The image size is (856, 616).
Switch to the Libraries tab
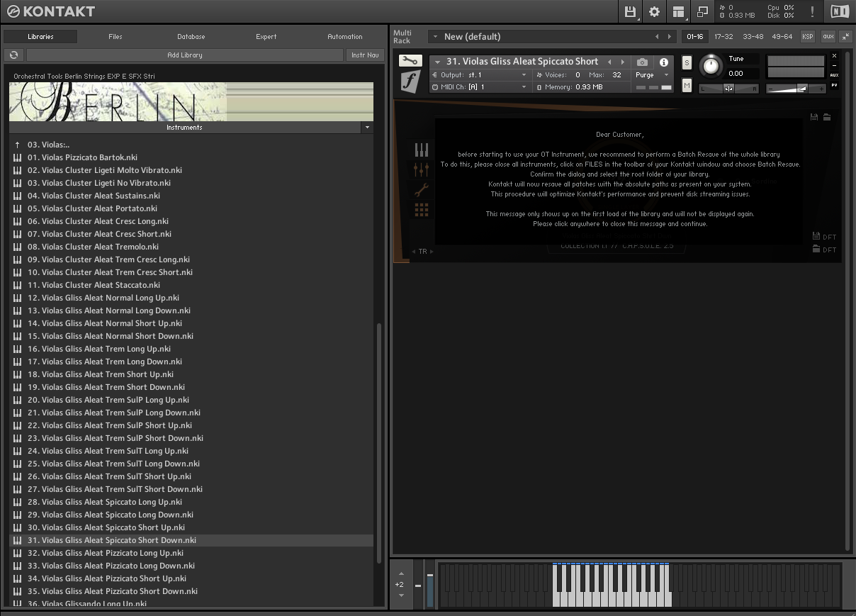tap(40, 37)
